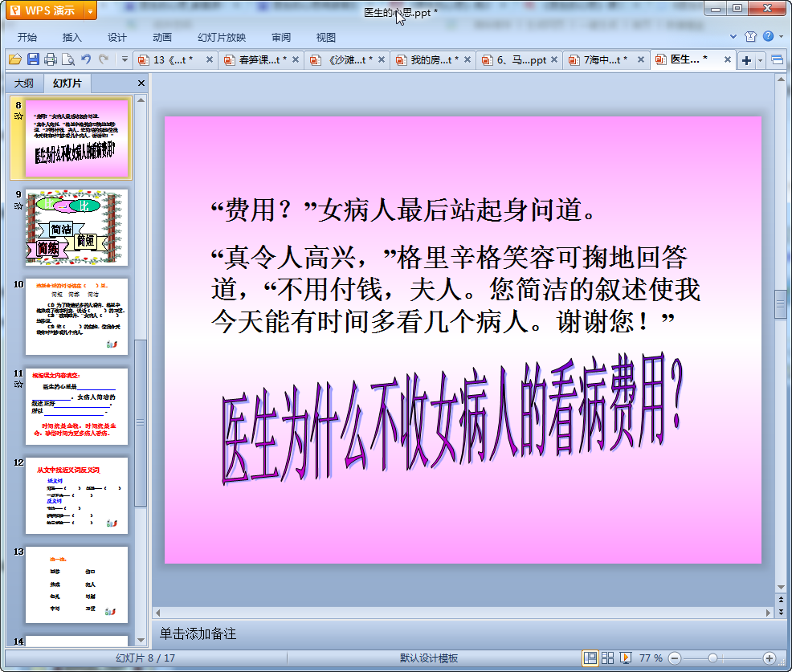Close the 13《...t document tab
792x672 pixels.
(x=209, y=59)
